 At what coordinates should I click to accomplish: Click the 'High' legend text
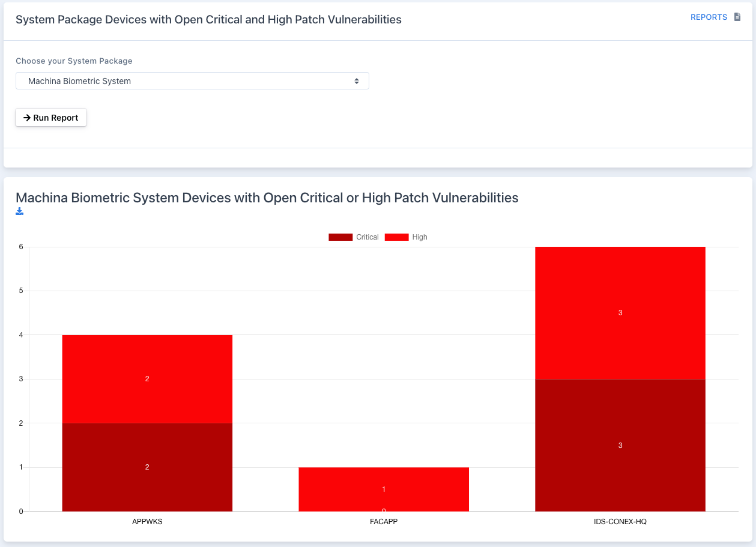tap(420, 237)
